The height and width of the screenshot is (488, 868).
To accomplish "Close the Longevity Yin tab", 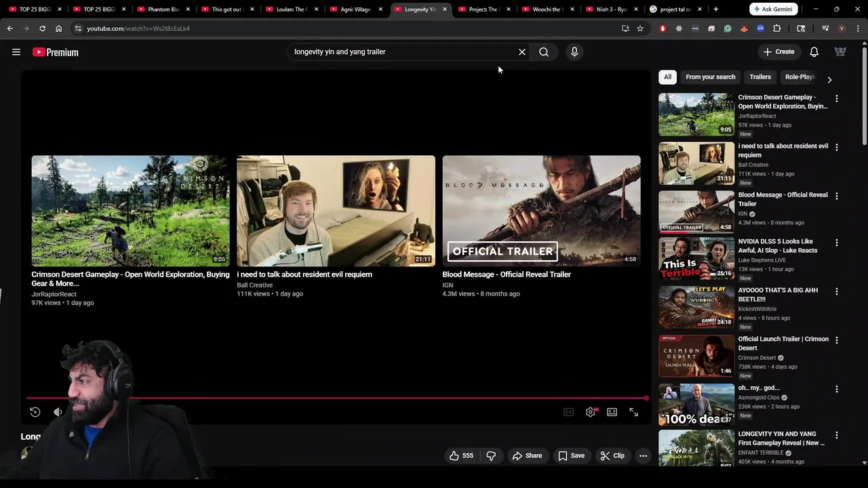I will 445,9.
